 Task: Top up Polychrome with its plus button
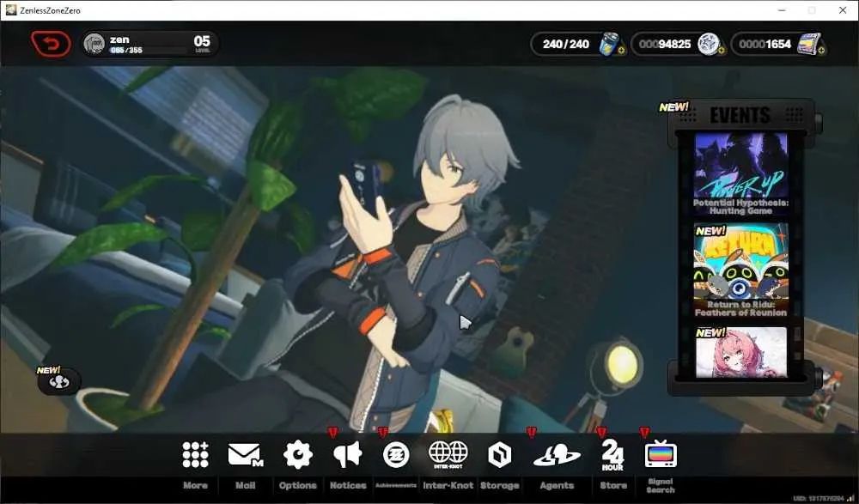[x=721, y=51]
